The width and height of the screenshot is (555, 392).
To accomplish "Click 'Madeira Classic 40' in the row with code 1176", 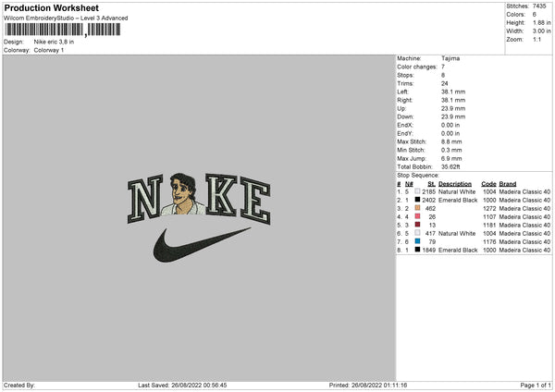I will (x=524, y=241).
